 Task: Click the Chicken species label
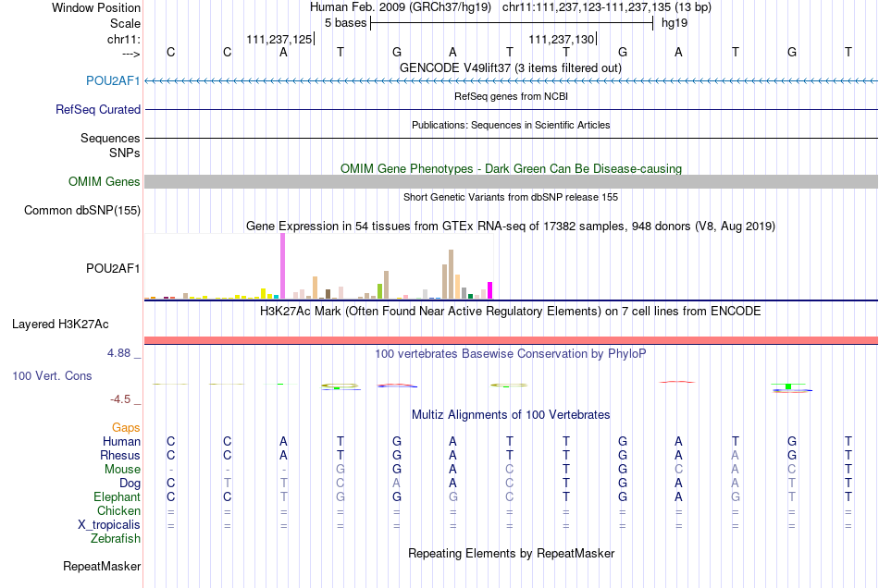[118, 510]
